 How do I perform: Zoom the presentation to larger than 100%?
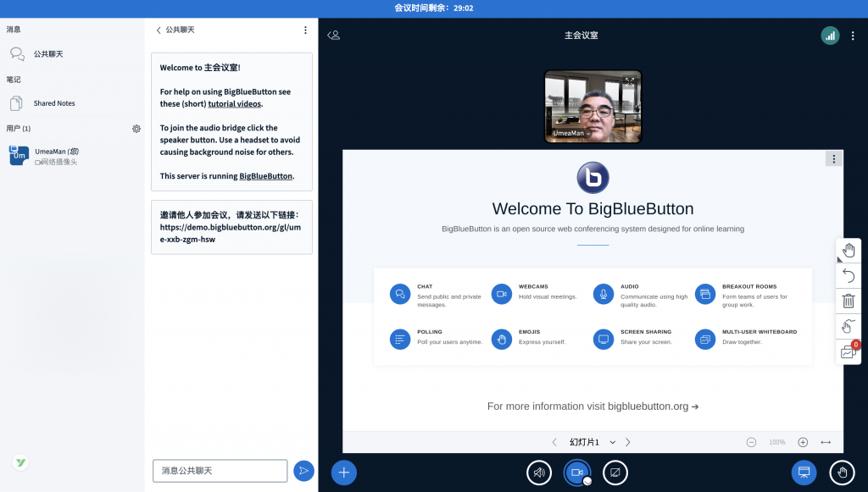point(802,441)
